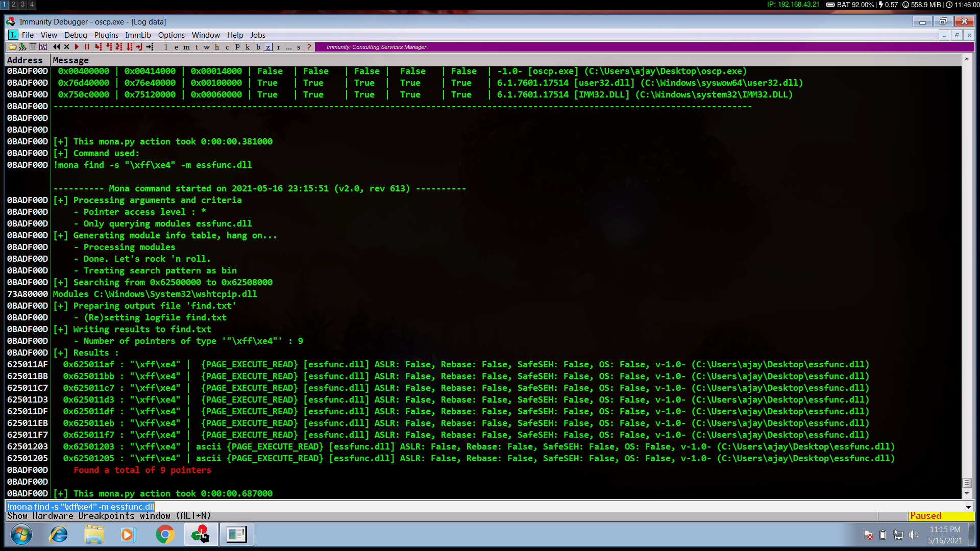
Task: Click the taskbar clock showing 11:15 PM
Action: click(x=945, y=535)
